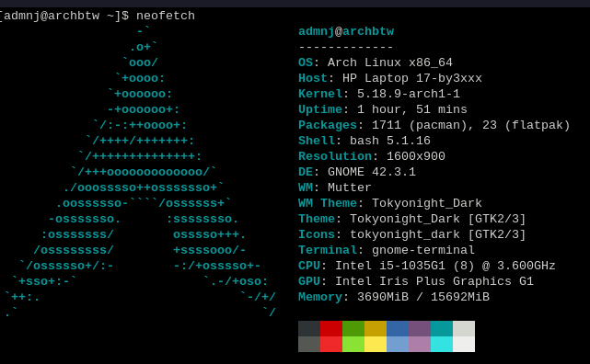The image size is (590, 364).
Task: Click the lime green color block
Action: click(353, 344)
